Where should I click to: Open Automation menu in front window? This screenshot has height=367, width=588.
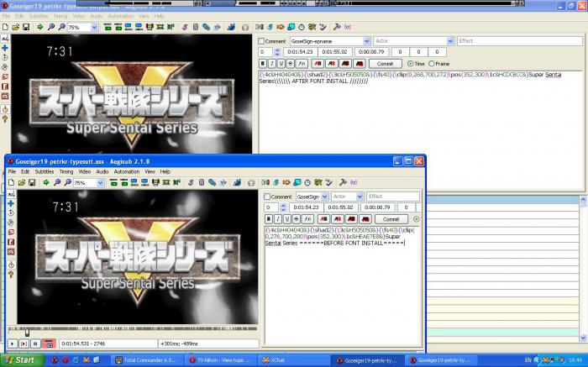126,171
